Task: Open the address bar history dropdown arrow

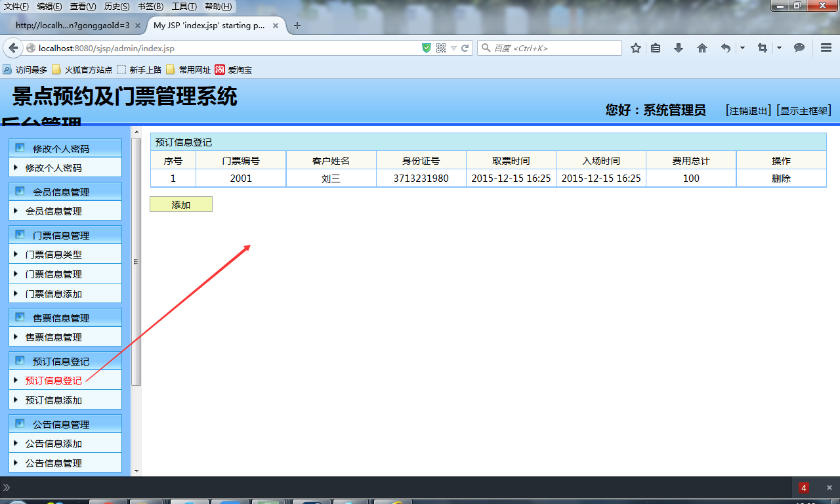Action: point(453,49)
